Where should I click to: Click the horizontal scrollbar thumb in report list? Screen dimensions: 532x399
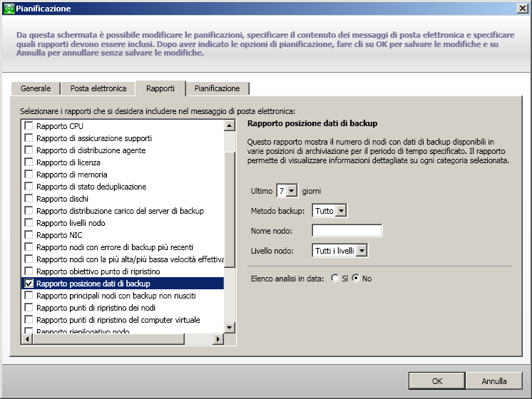pyautogui.click(x=108, y=339)
